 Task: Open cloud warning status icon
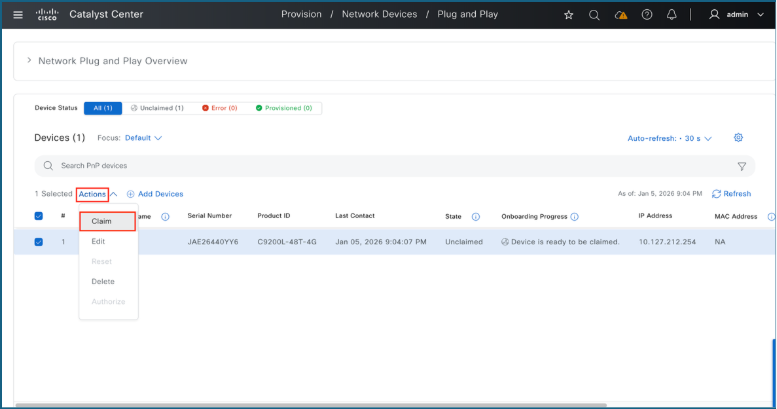(620, 15)
